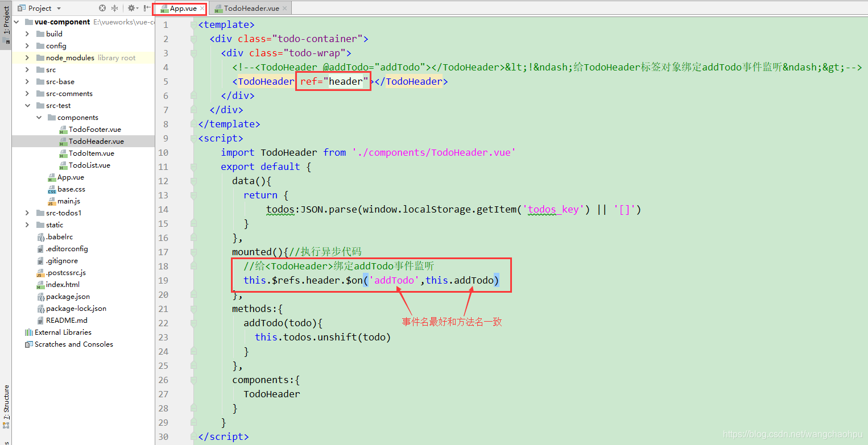Image resolution: width=868 pixels, height=445 pixels.
Task: Click the closing </script> tag at line 30
Action: (x=224, y=436)
